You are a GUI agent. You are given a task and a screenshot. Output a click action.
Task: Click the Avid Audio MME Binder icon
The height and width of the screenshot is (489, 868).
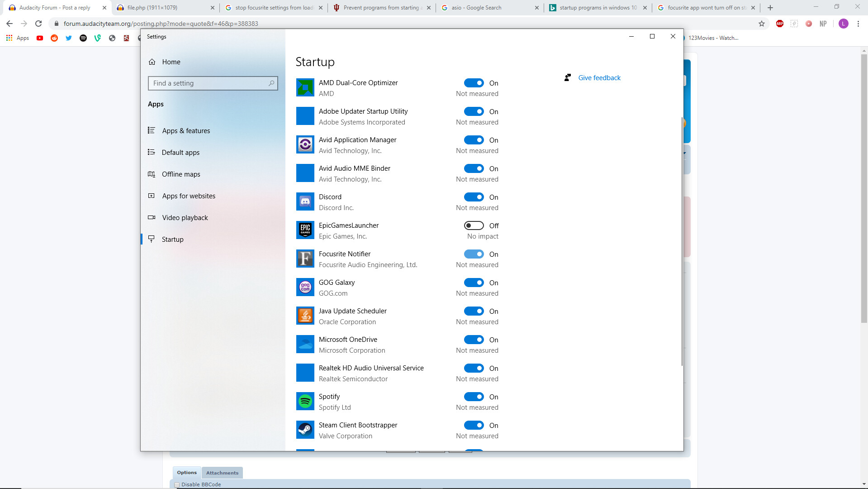[x=305, y=173]
